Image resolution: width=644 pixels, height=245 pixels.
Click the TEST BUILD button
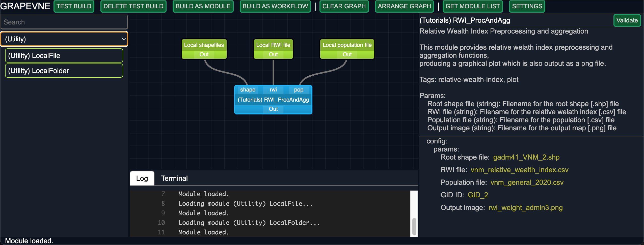click(74, 6)
